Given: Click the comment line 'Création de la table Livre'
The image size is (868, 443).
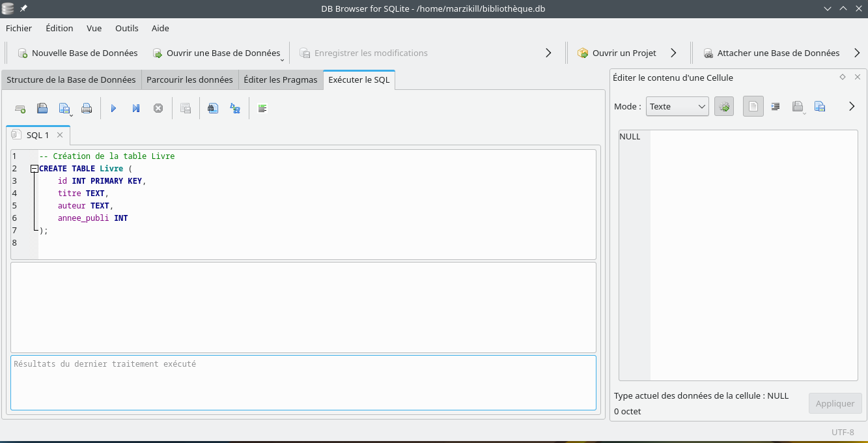Looking at the screenshot, I should [x=107, y=156].
